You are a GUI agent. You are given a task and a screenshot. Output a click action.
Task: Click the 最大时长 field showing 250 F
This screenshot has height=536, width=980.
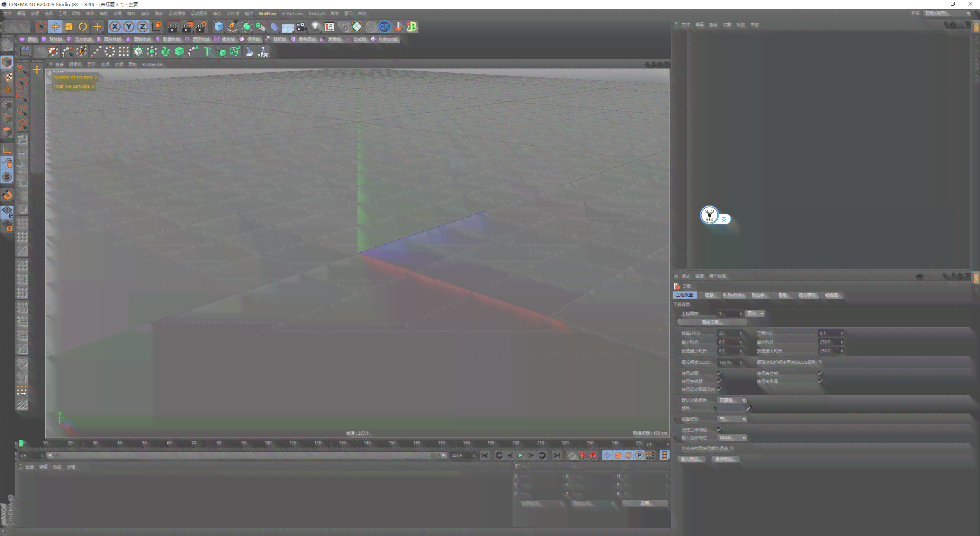click(x=831, y=342)
